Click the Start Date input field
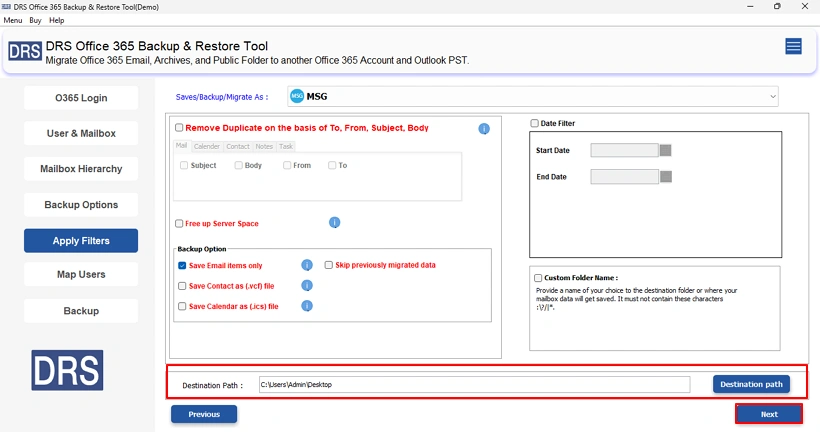Screen dimensions: 820x432 click(x=624, y=151)
